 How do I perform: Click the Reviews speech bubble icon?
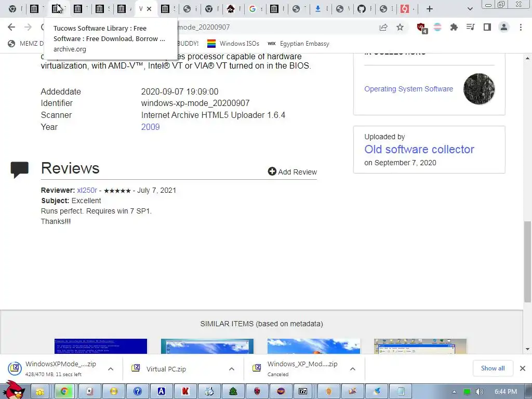click(20, 170)
